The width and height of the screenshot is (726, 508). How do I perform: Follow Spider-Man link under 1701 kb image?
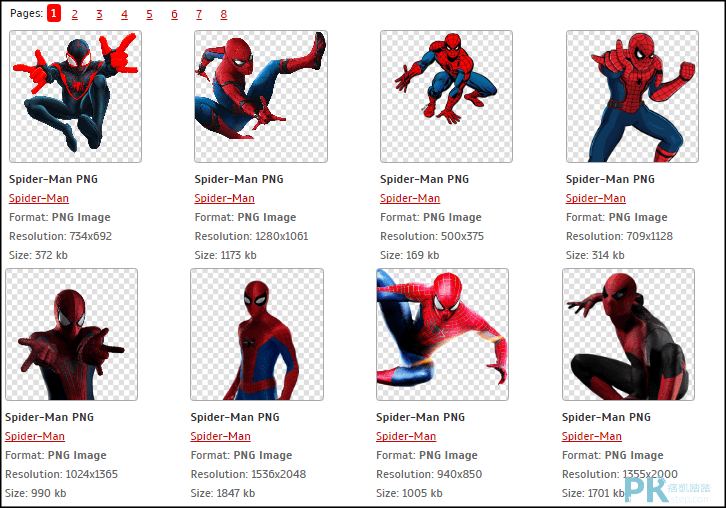(592, 436)
